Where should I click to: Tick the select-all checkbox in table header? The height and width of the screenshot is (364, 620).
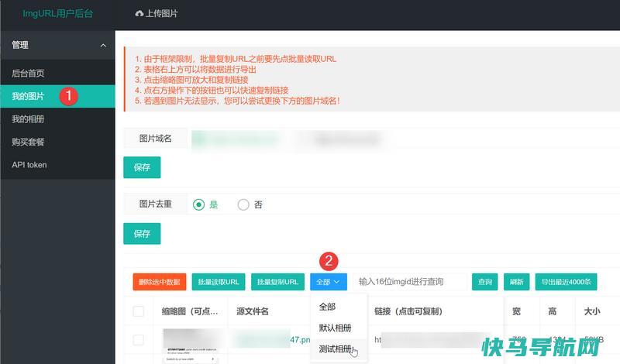139,311
